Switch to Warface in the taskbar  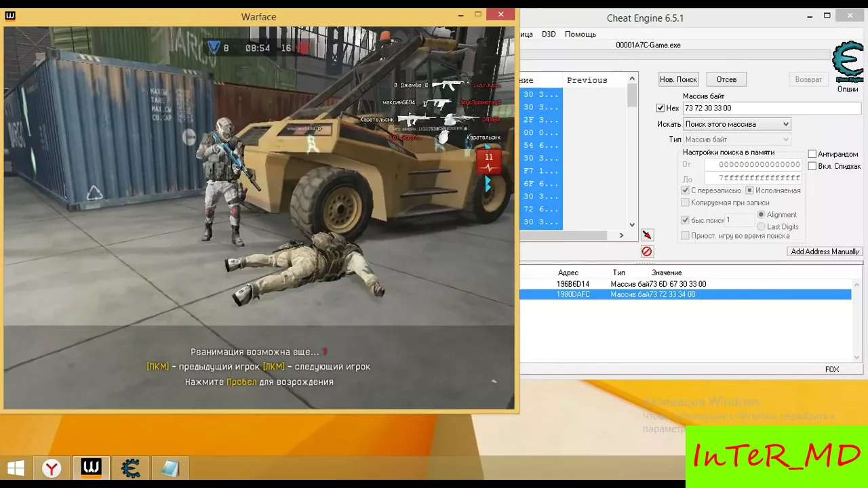pyautogui.click(x=92, y=468)
